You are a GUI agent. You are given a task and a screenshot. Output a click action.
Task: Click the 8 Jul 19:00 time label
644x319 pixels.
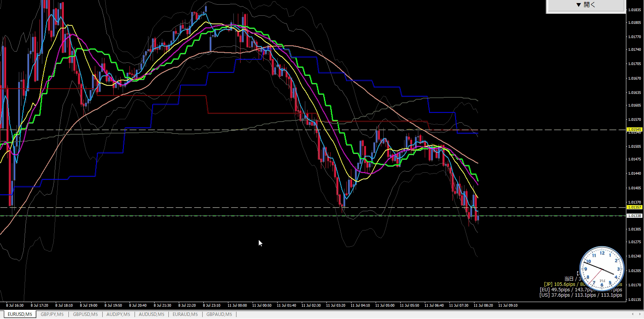(88, 306)
